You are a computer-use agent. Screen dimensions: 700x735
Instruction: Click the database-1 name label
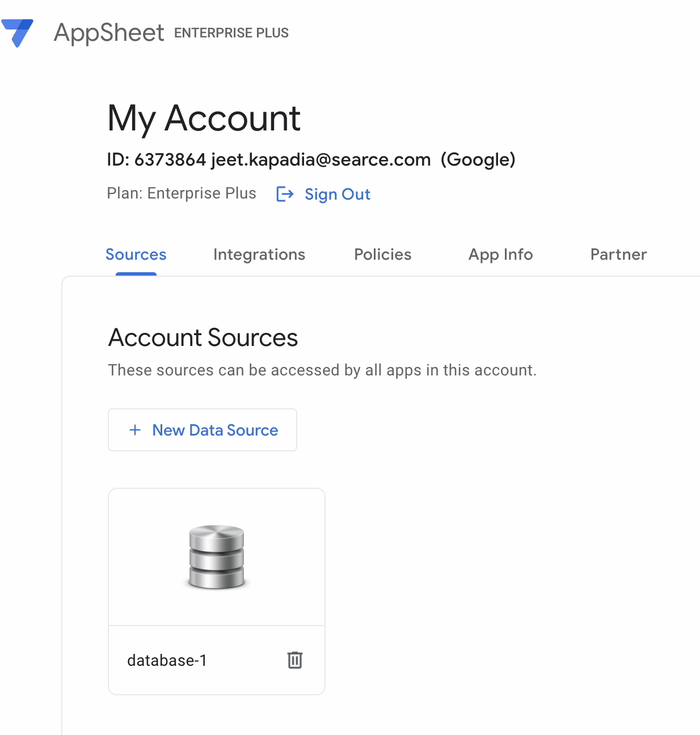coord(167,660)
